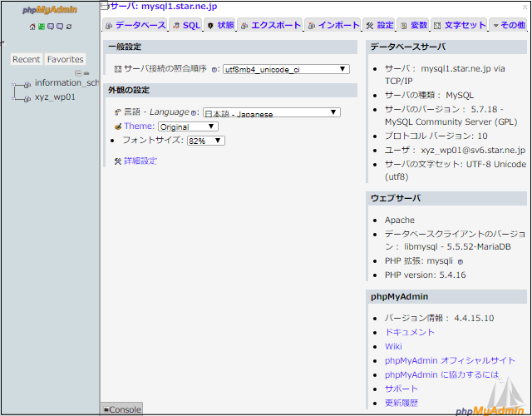
Task: Open the ドキュメント link
Action: (x=410, y=332)
